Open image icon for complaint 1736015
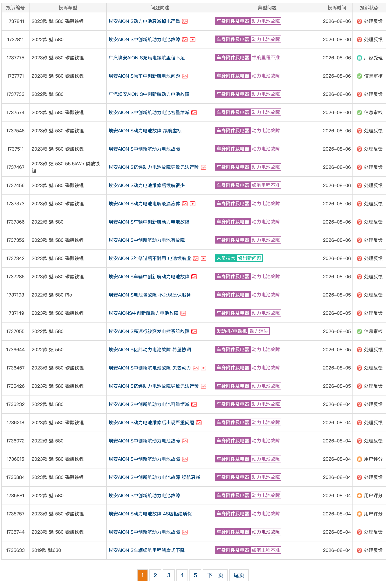 click(x=185, y=459)
